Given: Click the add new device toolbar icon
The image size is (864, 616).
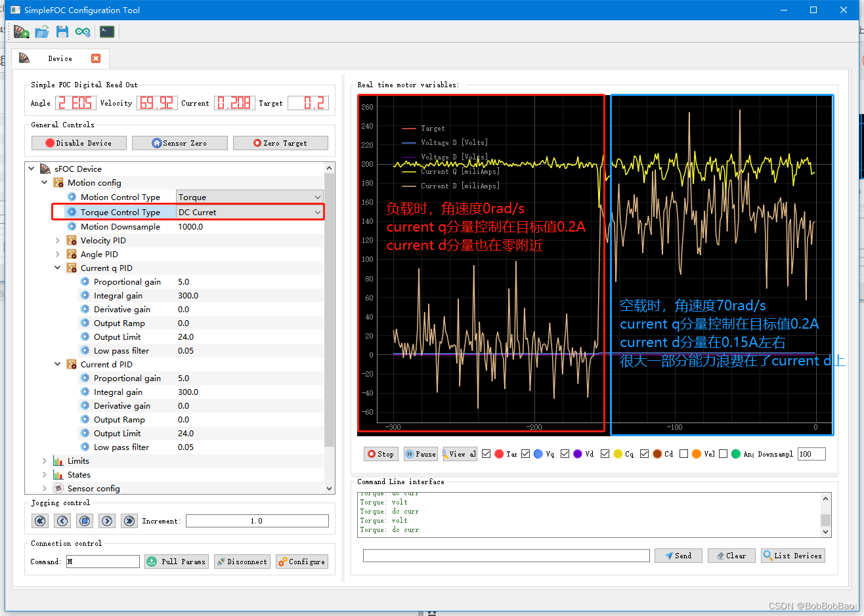Looking at the screenshot, I should [21, 31].
